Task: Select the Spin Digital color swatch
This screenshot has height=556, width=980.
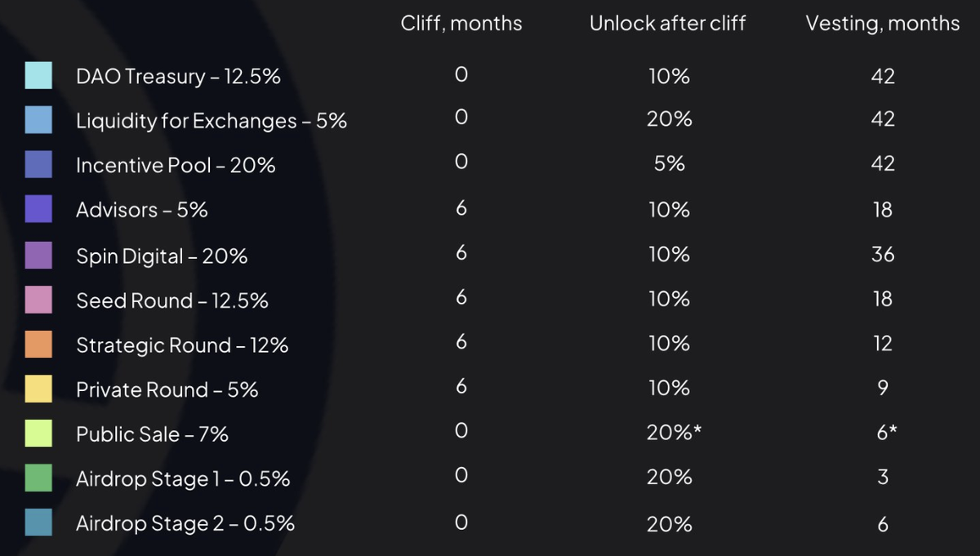Action: coord(38,256)
